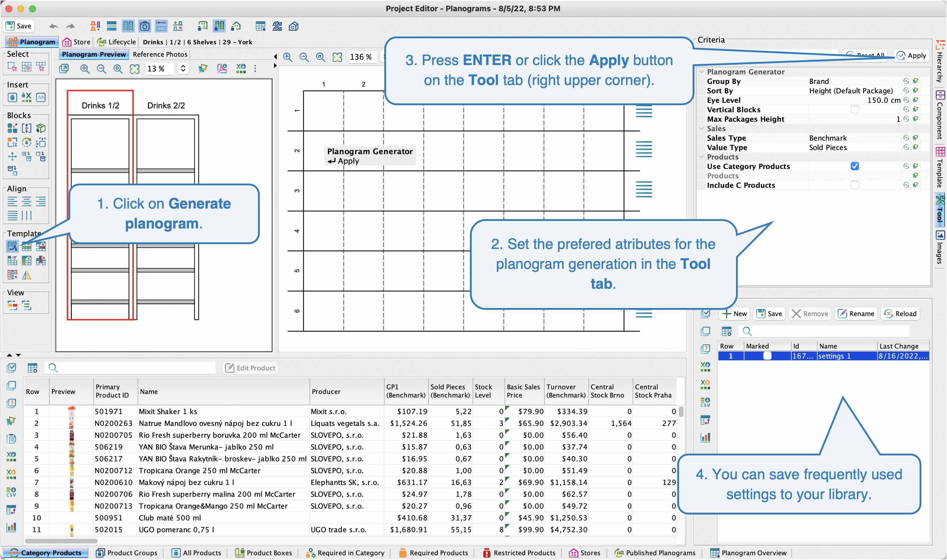
Task: Collapse the Sales section
Action: (702, 128)
